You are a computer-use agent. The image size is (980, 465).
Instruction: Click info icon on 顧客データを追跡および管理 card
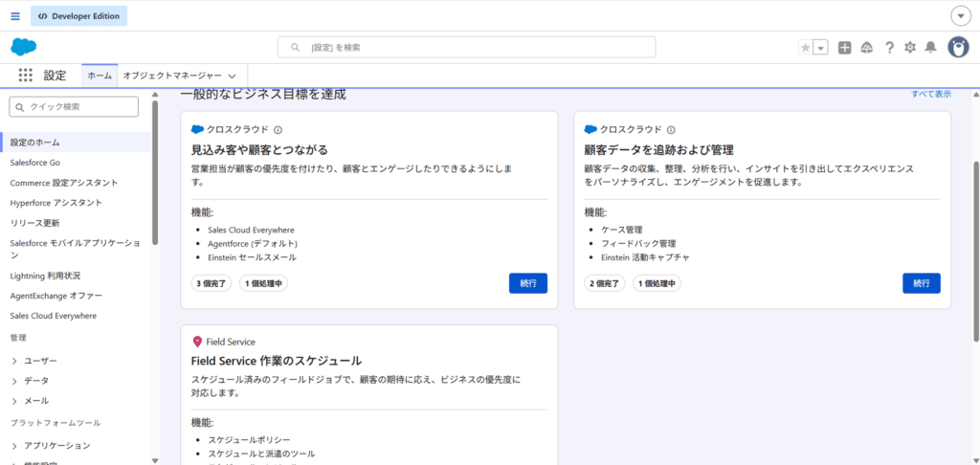pos(671,130)
